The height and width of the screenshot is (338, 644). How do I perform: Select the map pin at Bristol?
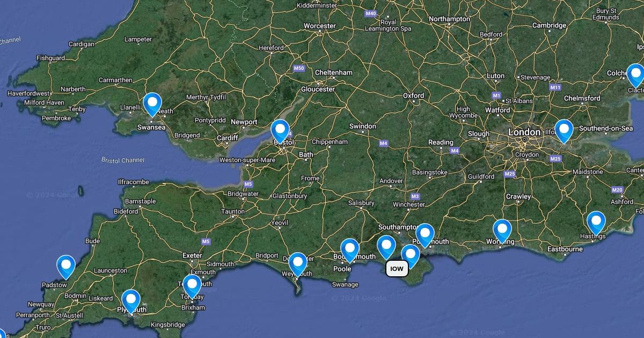pos(280,131)
